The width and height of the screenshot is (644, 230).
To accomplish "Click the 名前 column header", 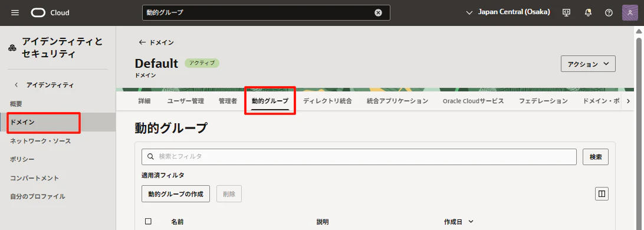I will (x=177, y=222).
